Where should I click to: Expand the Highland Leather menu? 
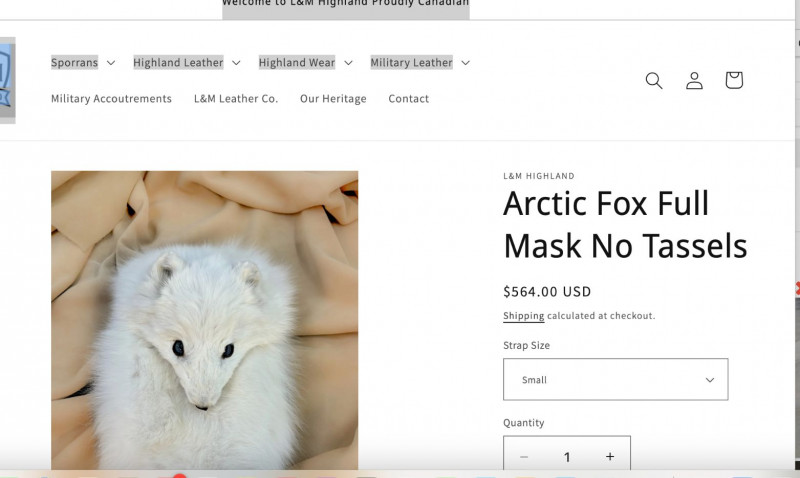[187, 62]
